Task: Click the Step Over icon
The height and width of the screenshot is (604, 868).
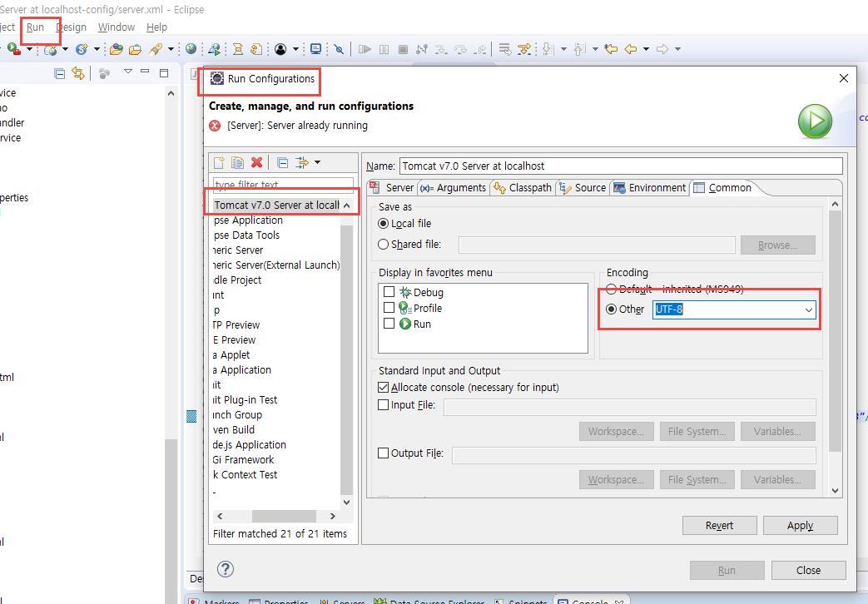Action: 460,49
